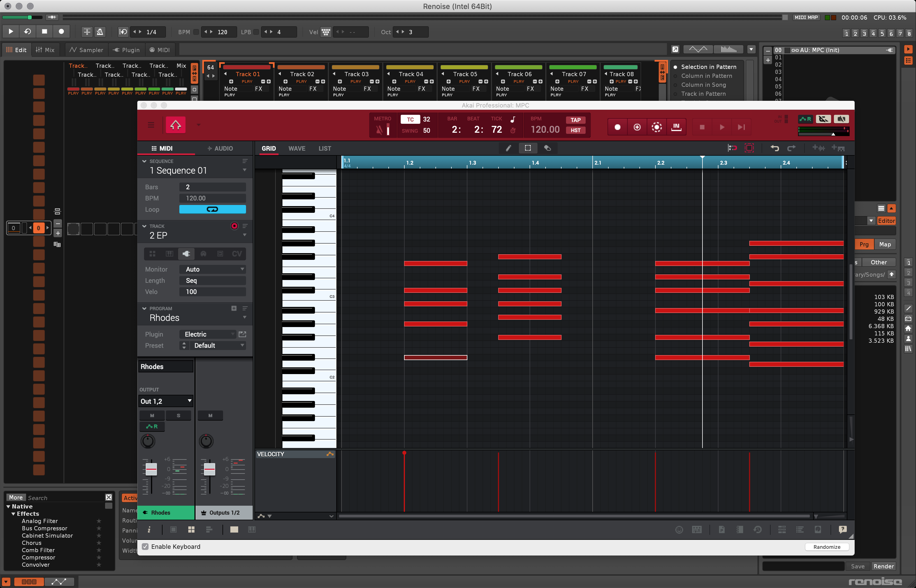This screenshot has height=588, width=916.
Task: Switch to the AUDIO tab in MPC
Action: click(x=220, y=148)
